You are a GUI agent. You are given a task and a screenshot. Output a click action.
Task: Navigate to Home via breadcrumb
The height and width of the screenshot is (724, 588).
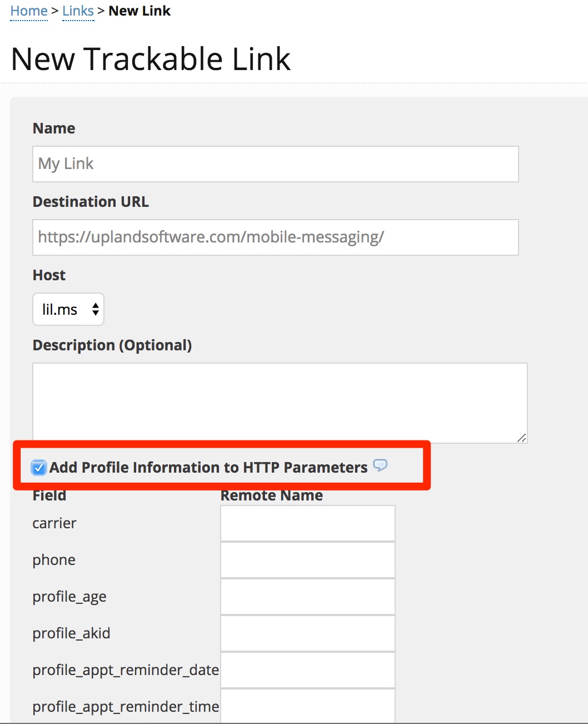pos(28,10)
